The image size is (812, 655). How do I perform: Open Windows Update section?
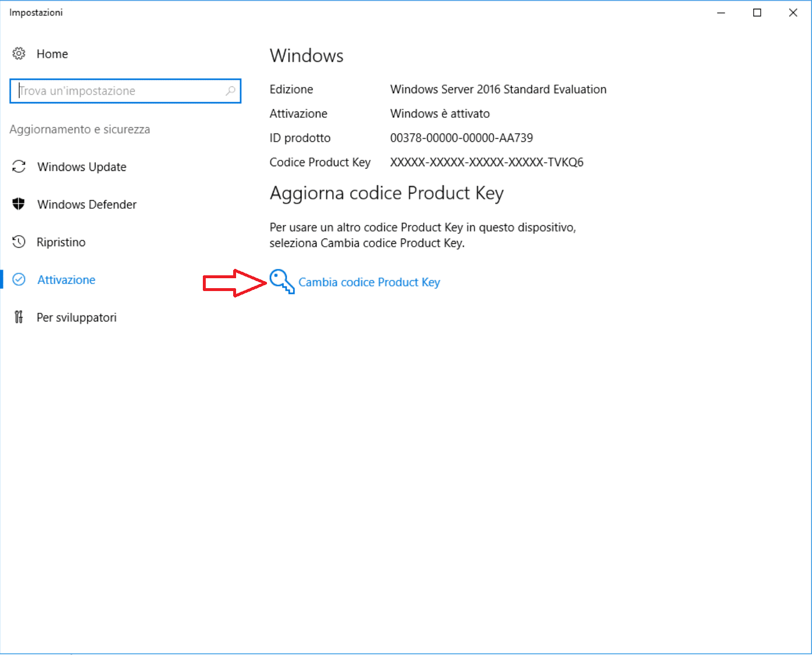coord(82,167)
